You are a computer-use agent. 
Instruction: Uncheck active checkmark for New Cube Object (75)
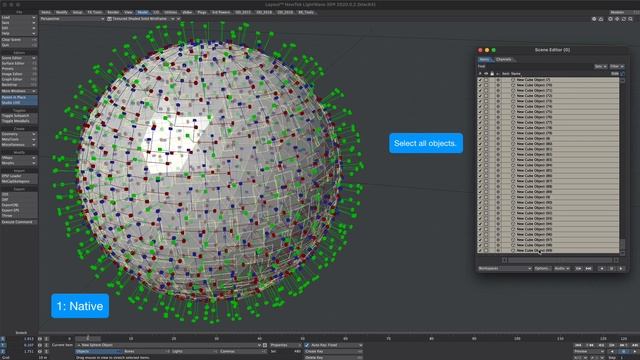480,112
